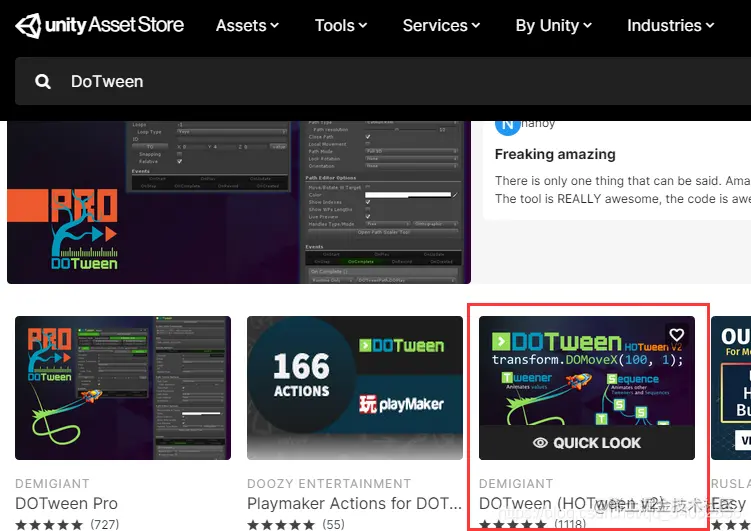Click the nanoy reviewer avatar
The width and height of the screenshot is (751, 531).
pyautogui.click(x=508, y=128)
